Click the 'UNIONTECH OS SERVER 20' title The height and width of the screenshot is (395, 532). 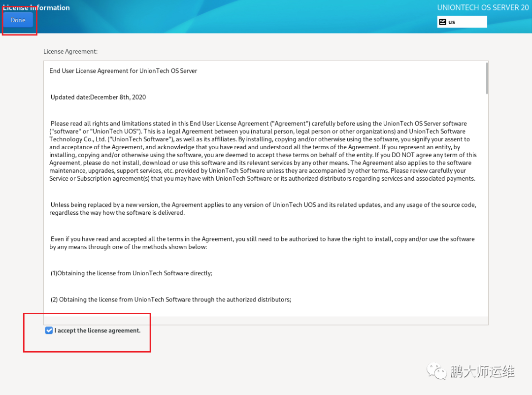point(483,7)
